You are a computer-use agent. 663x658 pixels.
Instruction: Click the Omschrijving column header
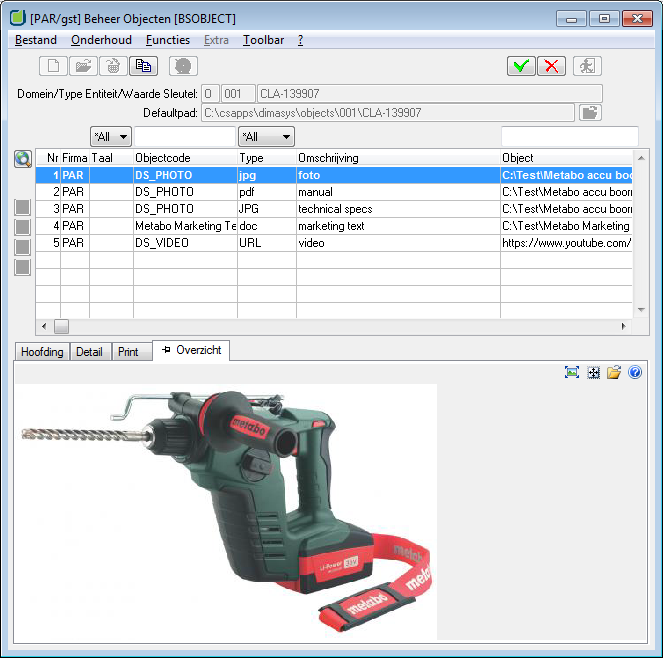point(328,158)
